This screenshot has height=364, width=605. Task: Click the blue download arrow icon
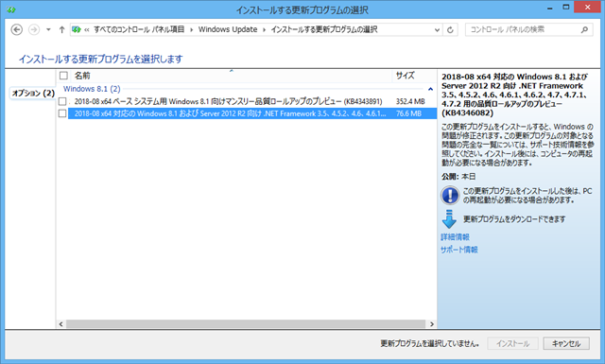coord(449,218)
